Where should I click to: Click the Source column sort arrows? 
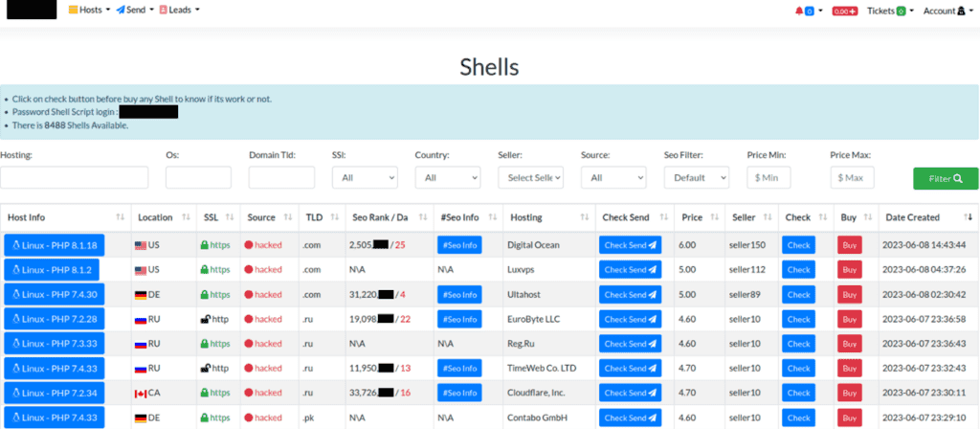tap(288, 217)
